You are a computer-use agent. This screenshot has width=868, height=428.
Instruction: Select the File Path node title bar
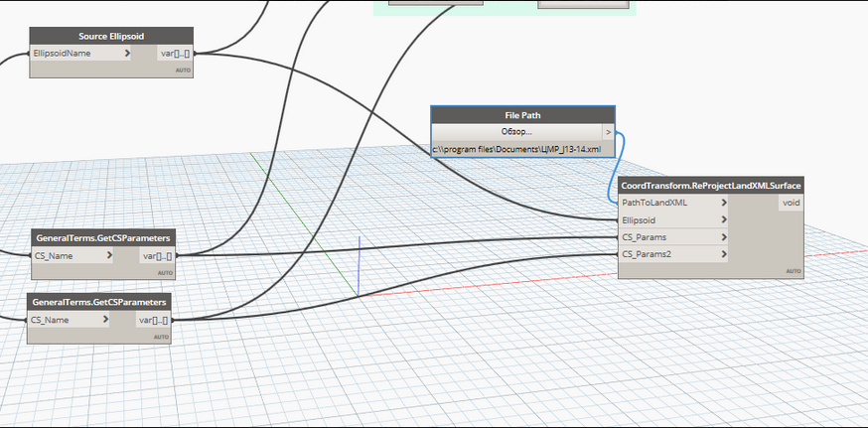pyautogui.click(x=522, y=115)
